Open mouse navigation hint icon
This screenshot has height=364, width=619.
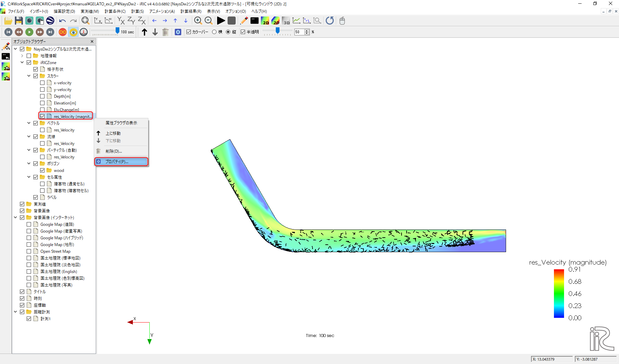[342, 21]
